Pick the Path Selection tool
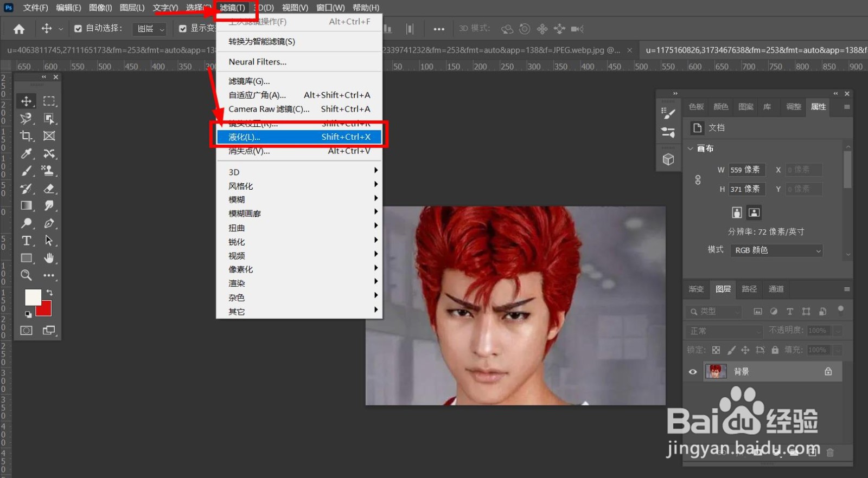This screenshot has width=868, height=478. (49, 240)
